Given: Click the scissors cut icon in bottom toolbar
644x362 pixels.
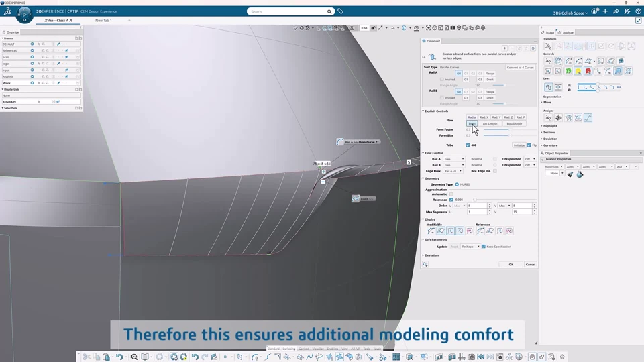Looking at the screenshot, I should coord(87,357).
